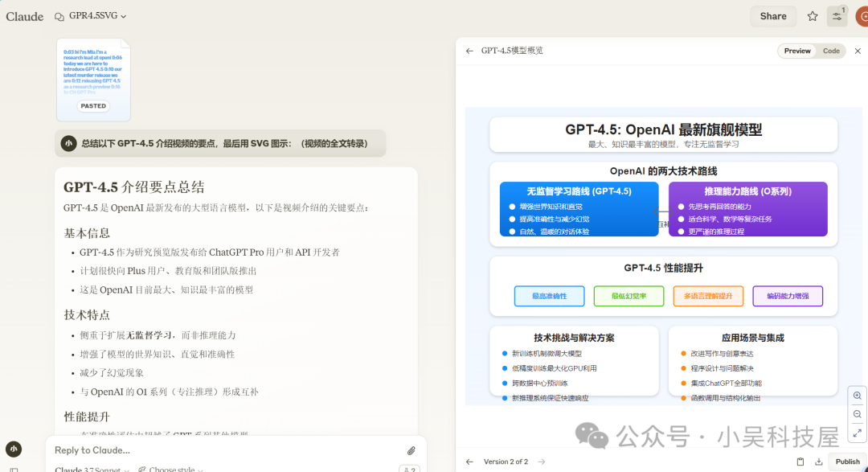Click the 性能提升 heading in the chat
The height and width of the screenshot is (472, 868).
coord(87,417)
